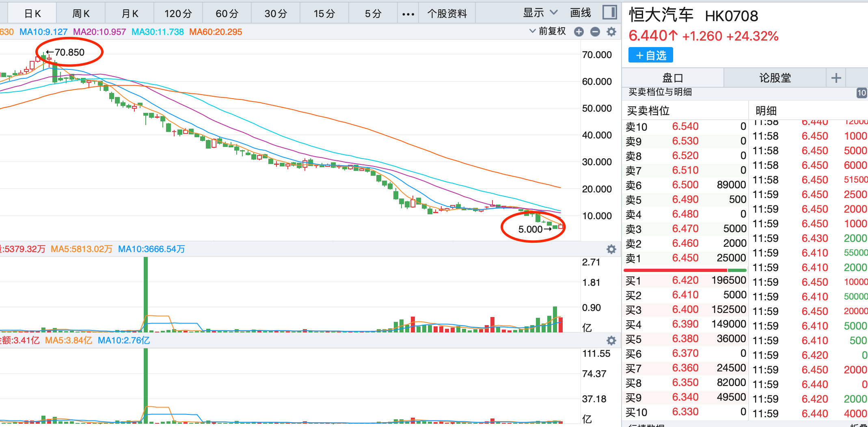Open the 个股资料 stock info tab

pyautogui.click(x=447, y=14)
